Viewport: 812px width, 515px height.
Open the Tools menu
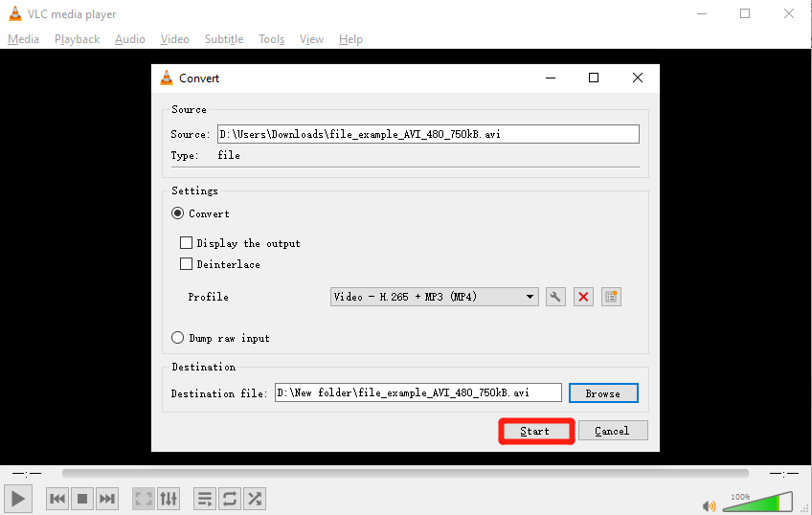271,39
